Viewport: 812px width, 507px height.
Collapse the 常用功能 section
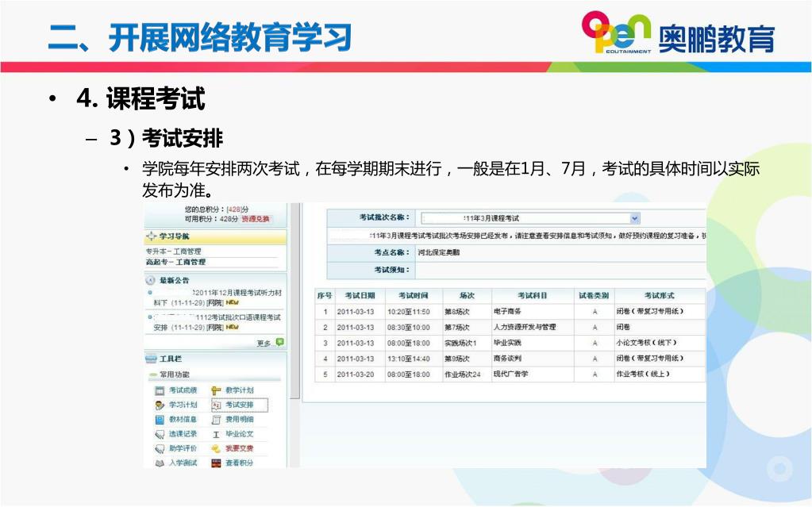click(152, 374)
